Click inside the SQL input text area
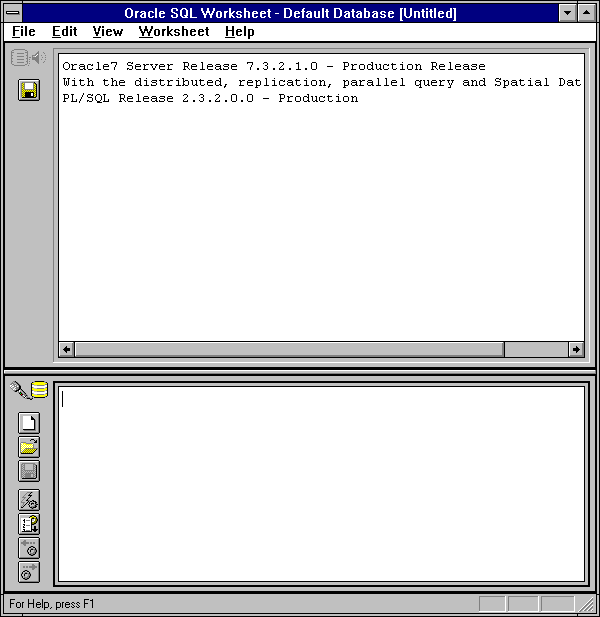This screenshot has height=617, width=600. tap(320, 480)
